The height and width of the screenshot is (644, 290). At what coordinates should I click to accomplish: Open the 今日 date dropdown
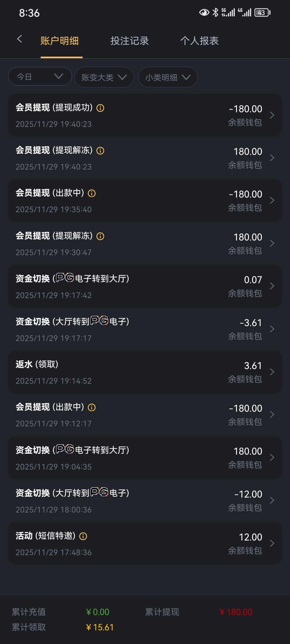[40, 77]
